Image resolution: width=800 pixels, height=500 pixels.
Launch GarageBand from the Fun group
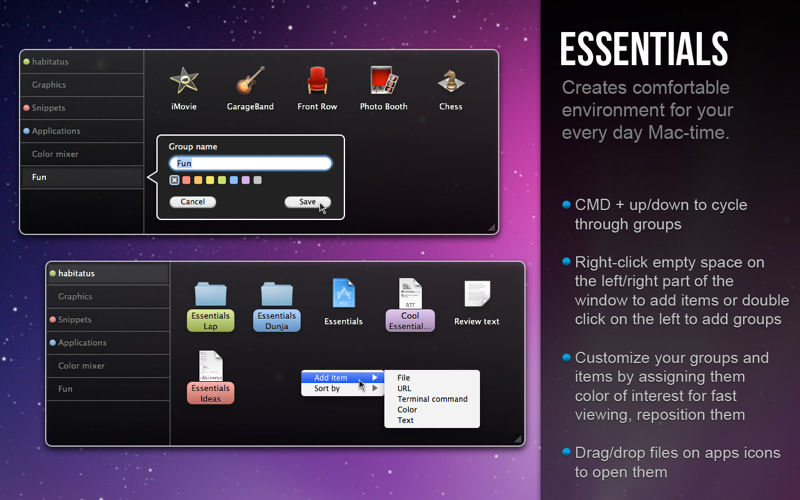(250, 82)
